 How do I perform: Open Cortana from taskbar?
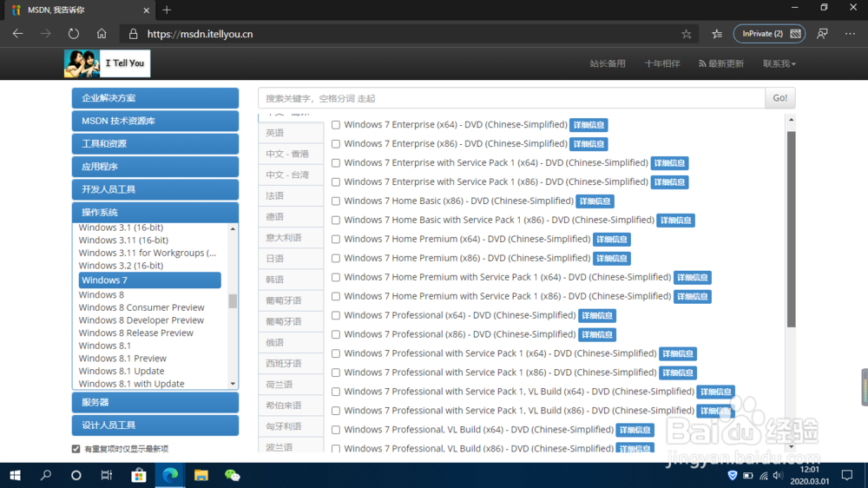(76, 475)
